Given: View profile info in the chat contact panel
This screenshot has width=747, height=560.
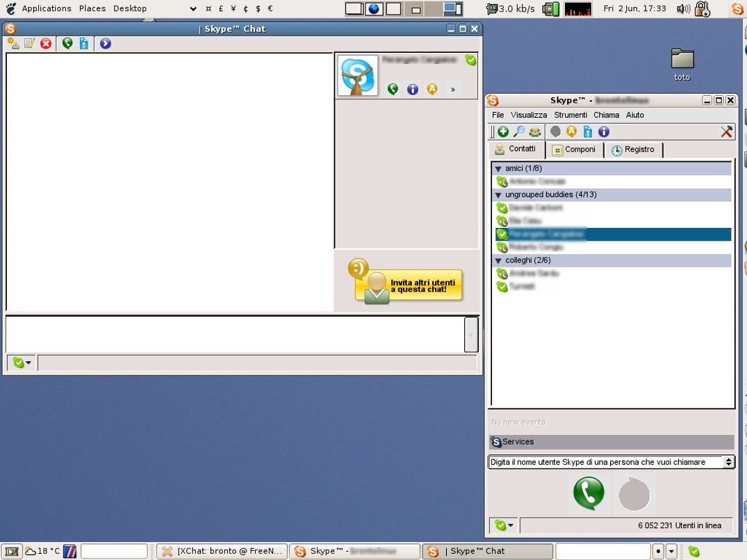Looking at the screenshot, I should 413,89.
